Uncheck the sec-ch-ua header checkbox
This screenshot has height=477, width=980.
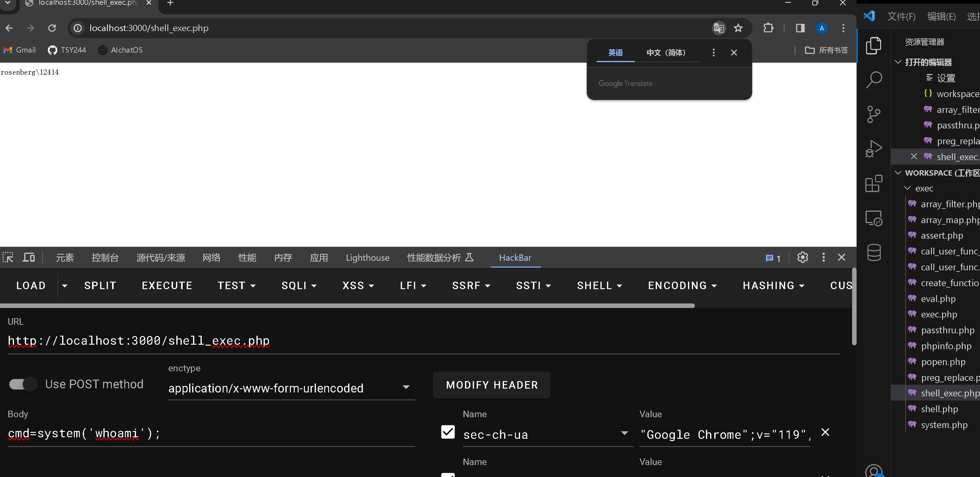click(x=448, y=432)
